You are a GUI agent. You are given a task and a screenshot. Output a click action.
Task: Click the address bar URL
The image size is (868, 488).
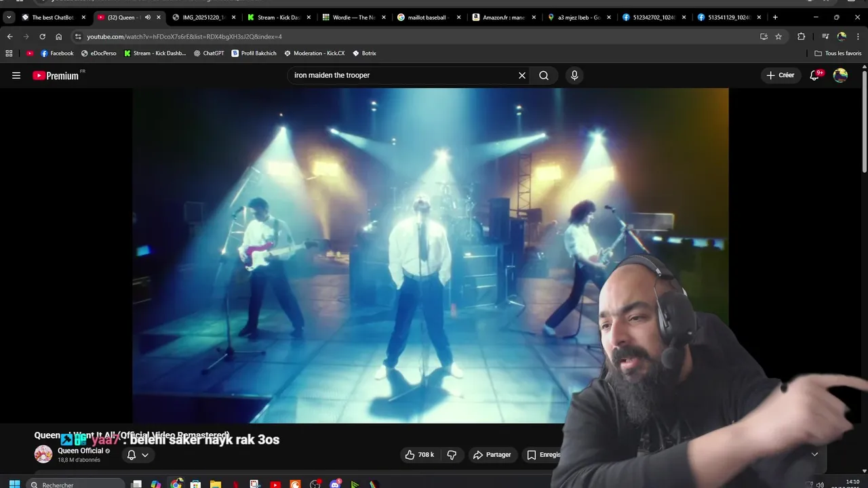184,37
